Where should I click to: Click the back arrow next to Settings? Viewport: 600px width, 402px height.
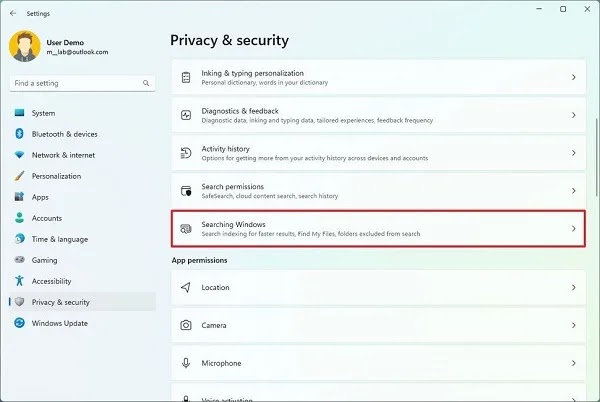pos(13,13)
